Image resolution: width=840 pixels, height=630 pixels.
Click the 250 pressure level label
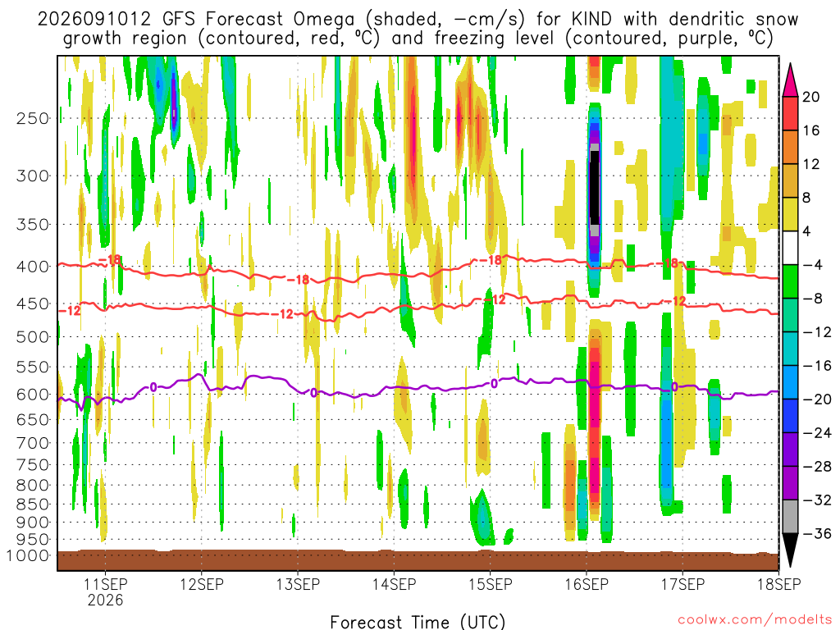pyautogui.click(x=33, y=118)
